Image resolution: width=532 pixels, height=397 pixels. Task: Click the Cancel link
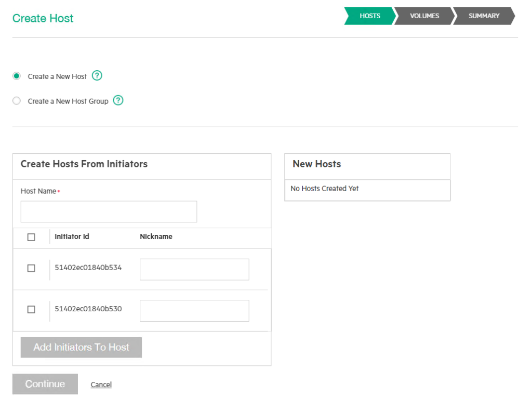[101, 385]
